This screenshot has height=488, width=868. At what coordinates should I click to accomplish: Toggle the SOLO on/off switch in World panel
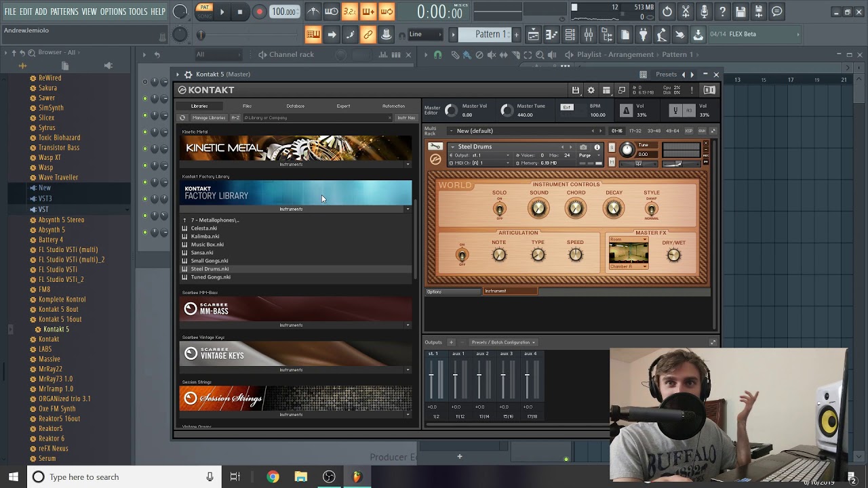tap(500, 208)
